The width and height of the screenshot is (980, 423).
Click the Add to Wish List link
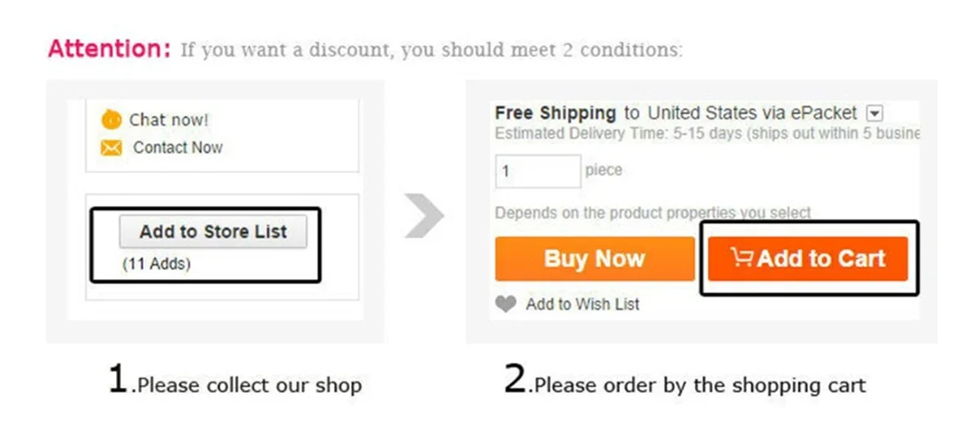583,304
